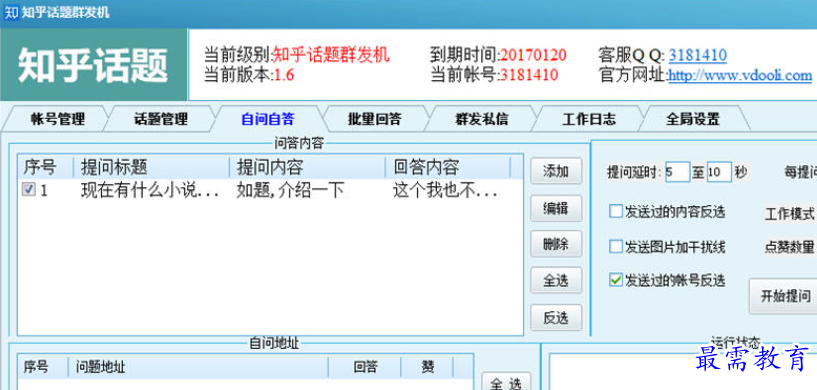The image size is (817, 390).
Task: Click the 提问内容 column header
Action: [x=307, y=167]
